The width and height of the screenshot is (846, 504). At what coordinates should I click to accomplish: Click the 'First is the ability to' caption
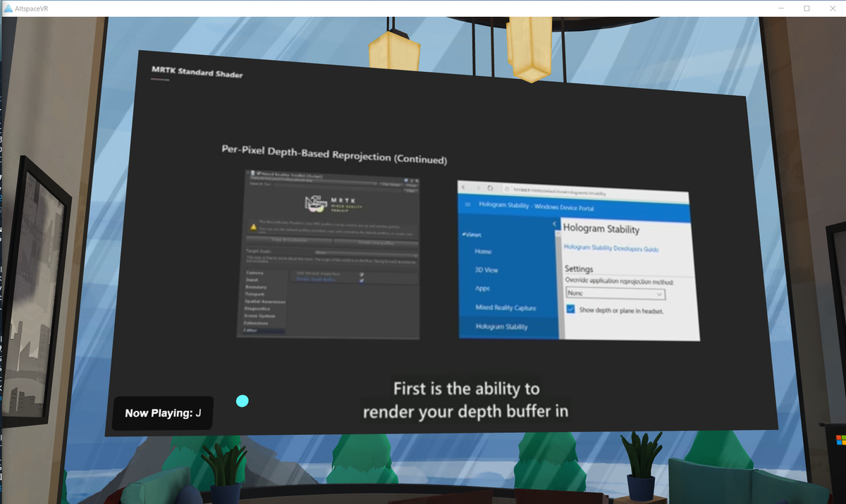pos(466,388)
